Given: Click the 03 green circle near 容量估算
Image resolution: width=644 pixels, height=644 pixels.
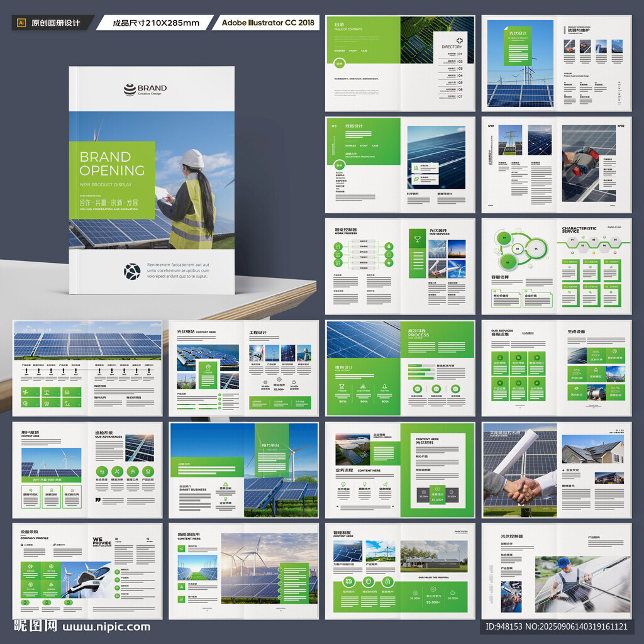Looking at the screenshot, I should click(508, 262).
